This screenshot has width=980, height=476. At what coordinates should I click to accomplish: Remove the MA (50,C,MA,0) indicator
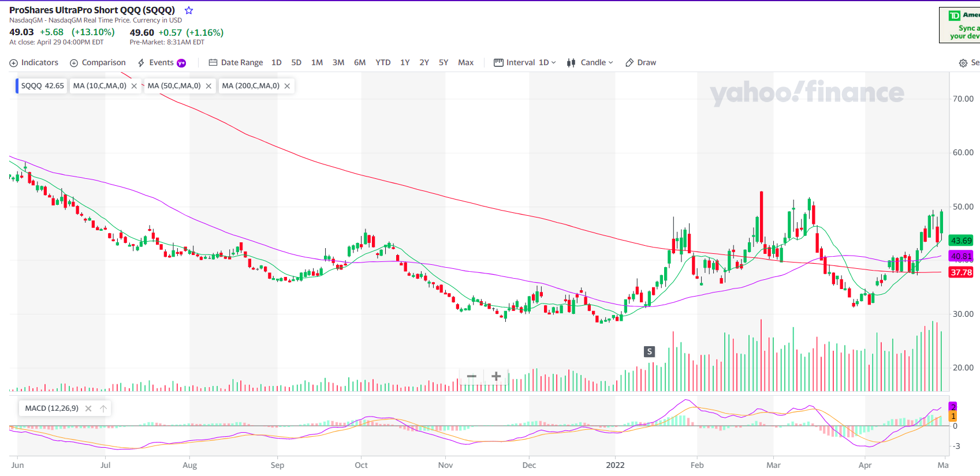[x=208, y=86]
